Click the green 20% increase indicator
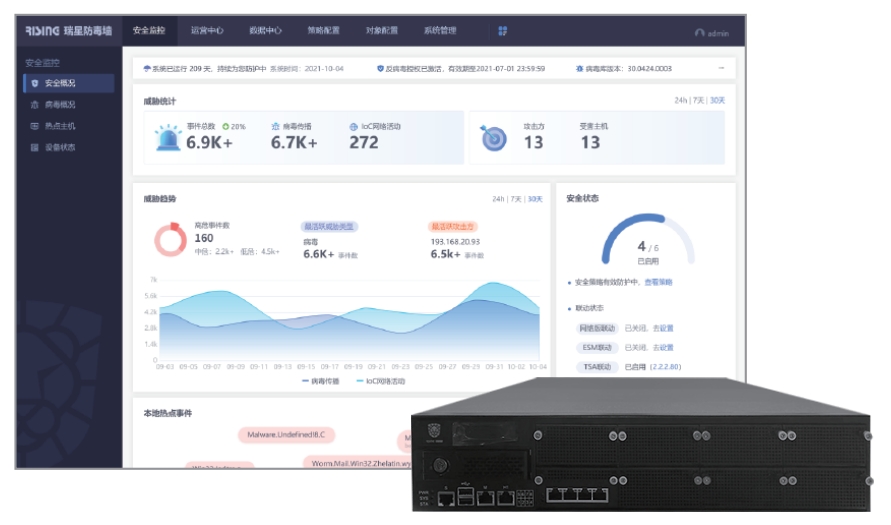The image size is (891, 525). click(x=234, y=127)
